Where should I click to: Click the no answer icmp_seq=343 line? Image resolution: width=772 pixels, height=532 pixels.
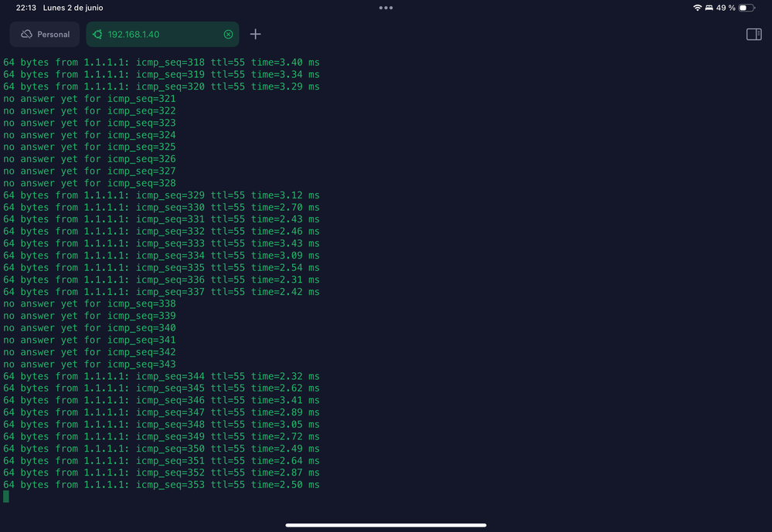click(89, 364)
